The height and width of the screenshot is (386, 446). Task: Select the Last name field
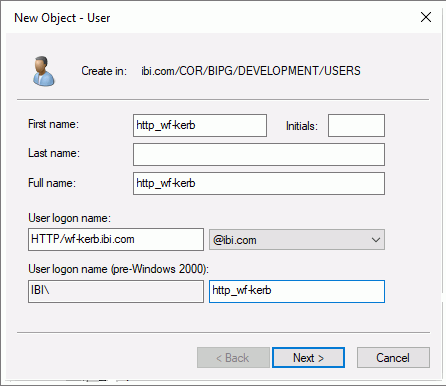click(x=259, y=154)
